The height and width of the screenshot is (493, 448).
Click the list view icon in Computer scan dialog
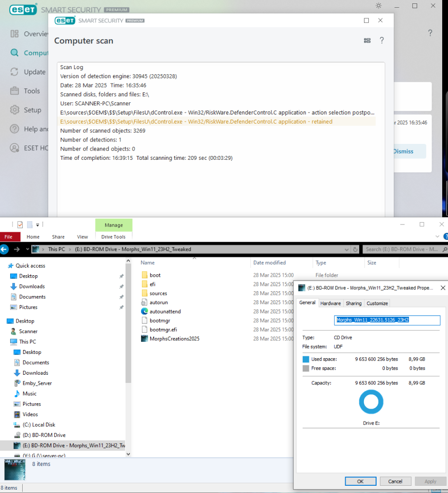pos(367,41)
